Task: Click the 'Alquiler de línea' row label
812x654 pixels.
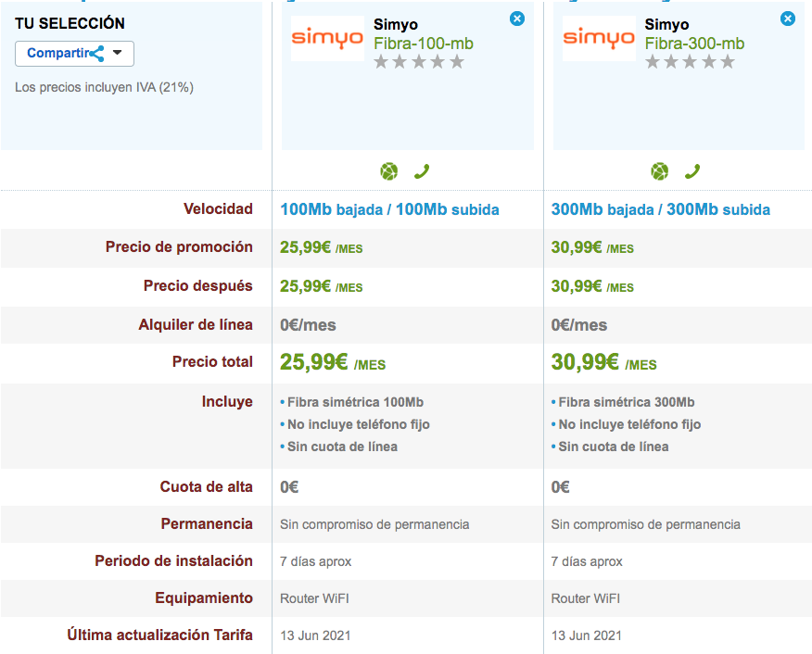Action: click(x=196, y=324)
